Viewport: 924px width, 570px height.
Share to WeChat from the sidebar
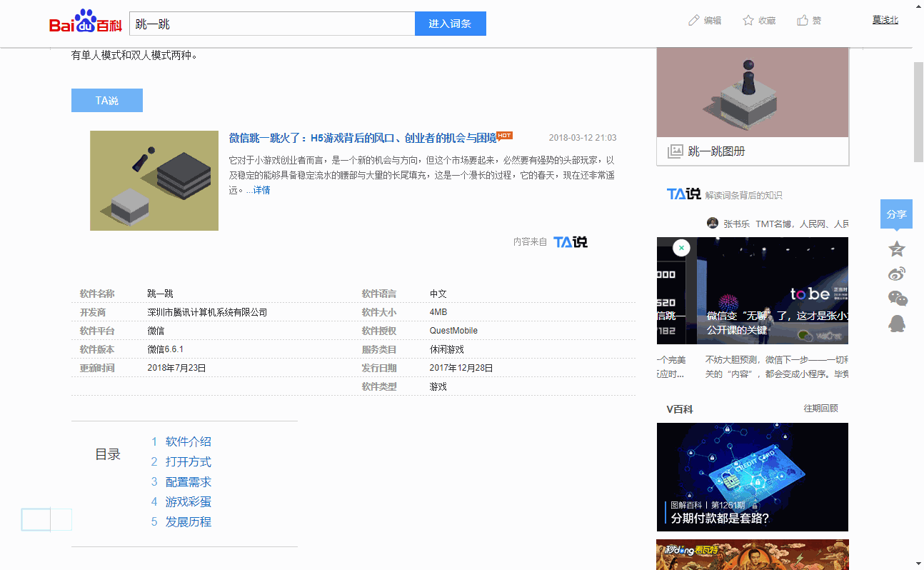[897, 298]
